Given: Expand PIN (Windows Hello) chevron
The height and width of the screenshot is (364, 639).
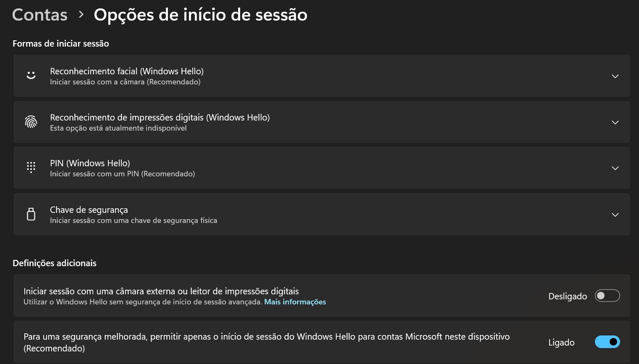Looking at the screenshot, I should pyautogui.click(x=615, y=168).
